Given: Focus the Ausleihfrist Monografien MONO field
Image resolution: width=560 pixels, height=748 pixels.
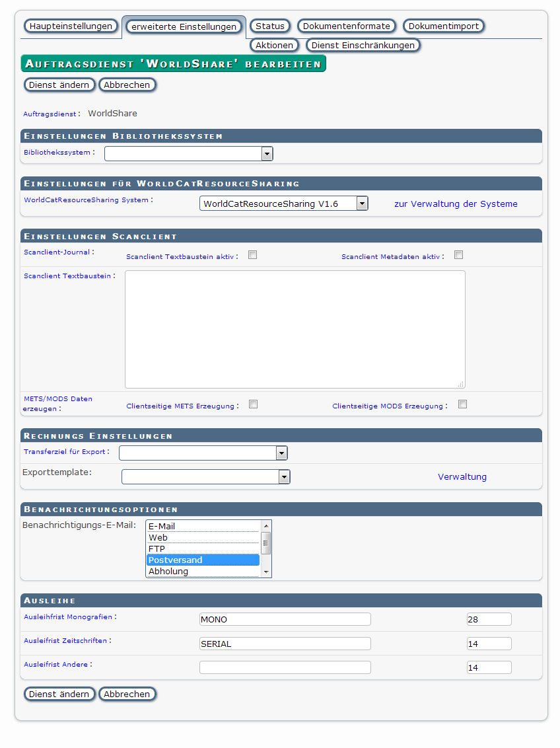Looking at the screenshot, I should pyautogui.click(x=285, y=620).
